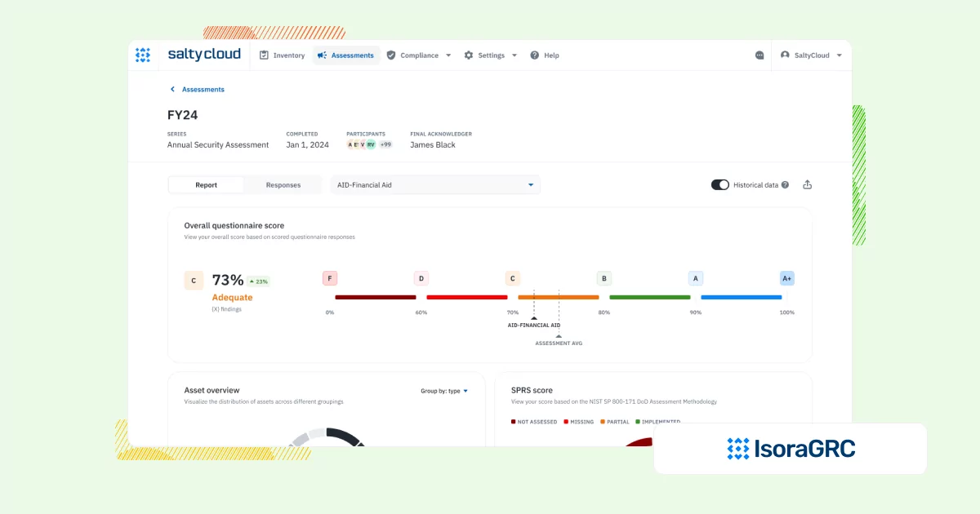This screenshot has height=514, width=980.
Task: Toggle the Historical data switch
Action: click(x=720, y=185)
